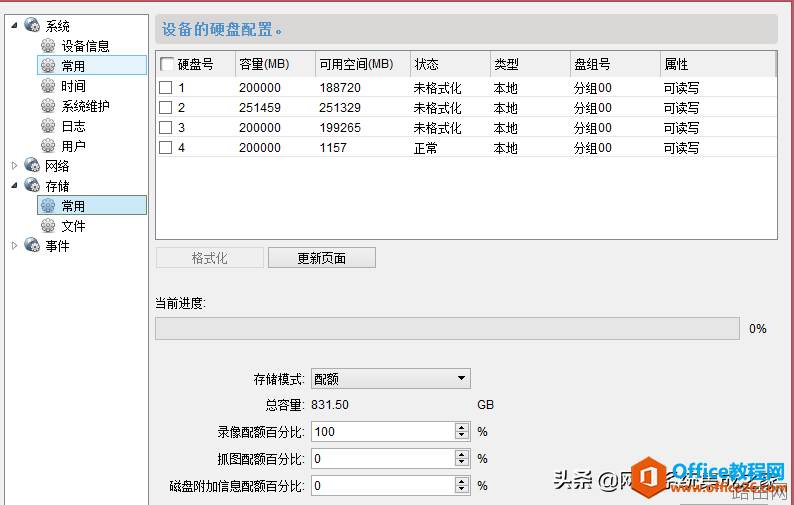Click the 1157 free space cell
Viewport: 794px width, 505px height.
[x=333, y=148]
